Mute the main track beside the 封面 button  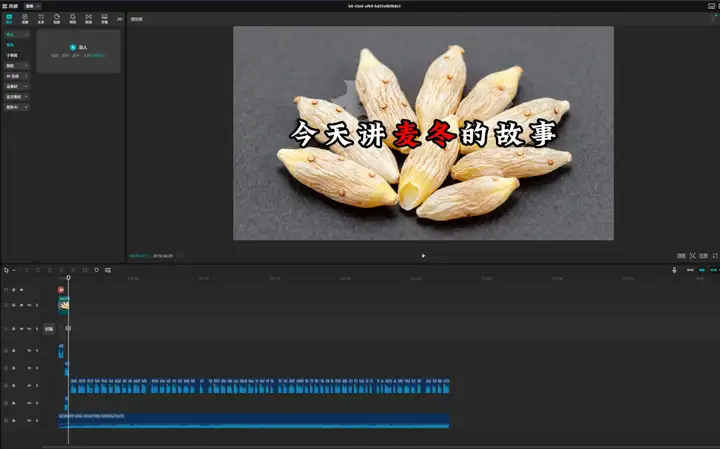tap(29, 329)
